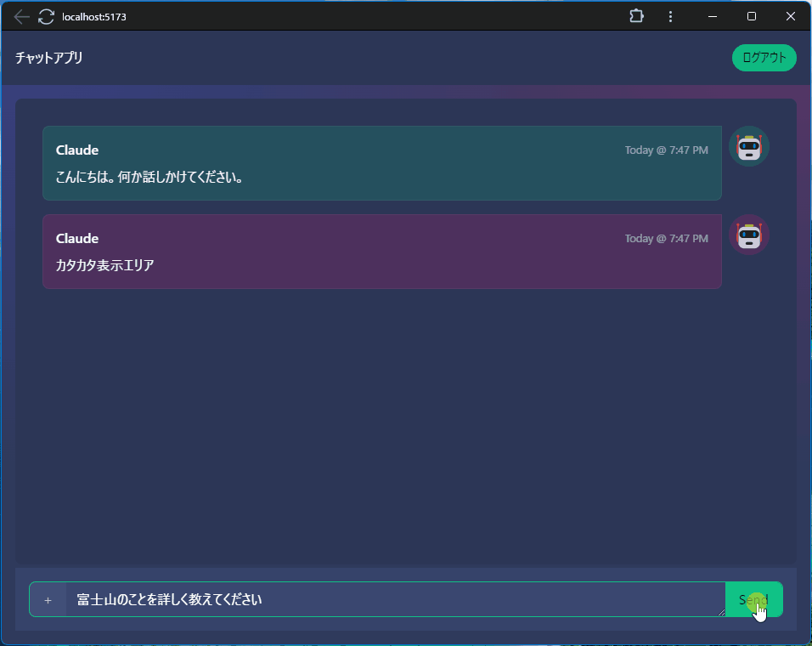Image resolution: width=812 pixels, height=646 pixels.
Task: Open the three-dot browser menu
Action: (670, 16)
